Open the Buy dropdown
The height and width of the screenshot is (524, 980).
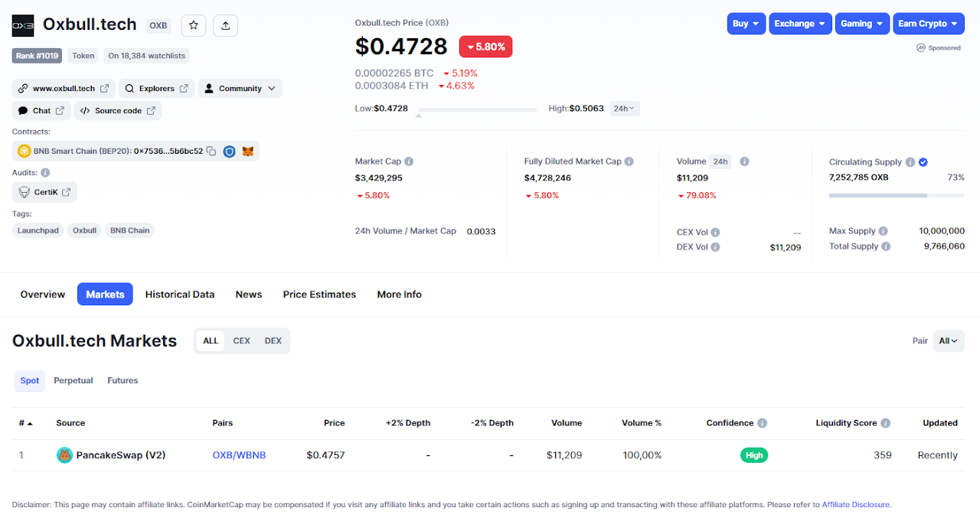click(x=746, y=24)
